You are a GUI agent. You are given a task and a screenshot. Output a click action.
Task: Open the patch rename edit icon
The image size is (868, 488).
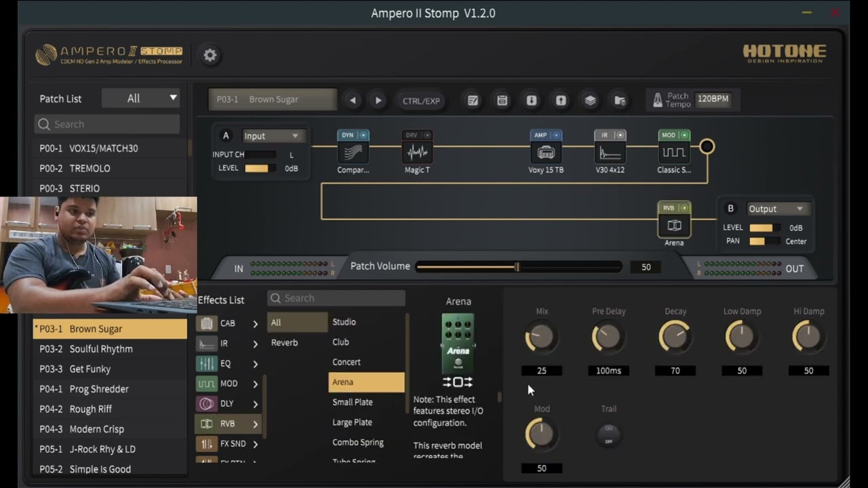(x=473, y=100)
